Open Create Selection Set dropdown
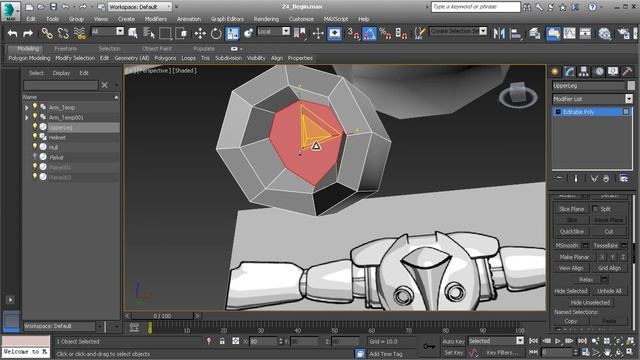The height and width of the screenshot is (360, 640). (x=458, y=31)
